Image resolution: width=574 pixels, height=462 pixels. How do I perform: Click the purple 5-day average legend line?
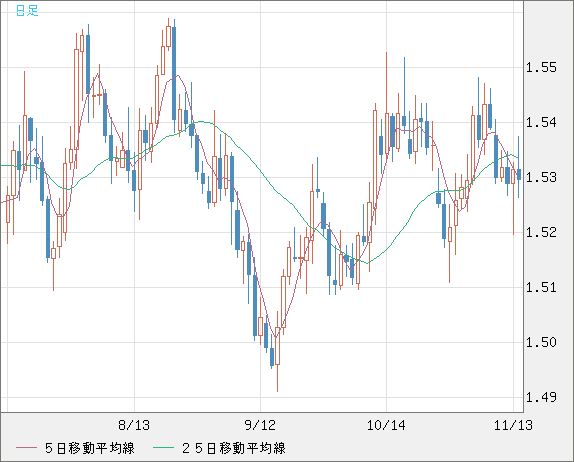(27, 448)
